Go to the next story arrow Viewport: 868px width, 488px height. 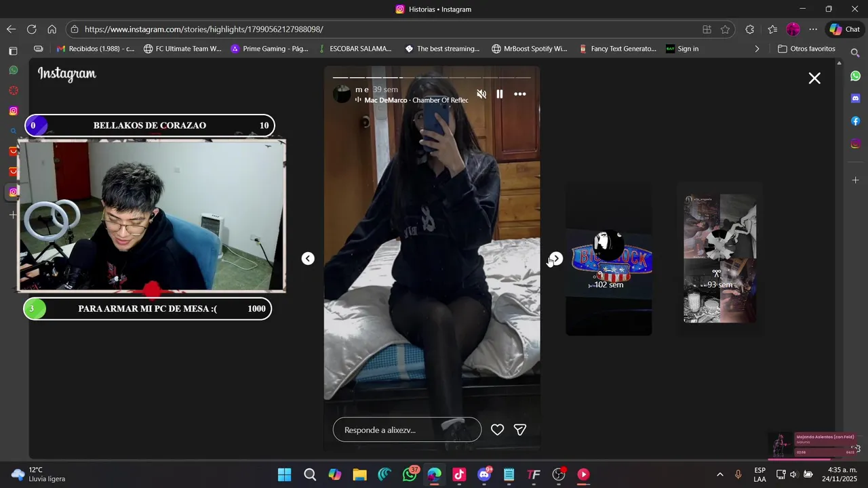coord(556,258)
